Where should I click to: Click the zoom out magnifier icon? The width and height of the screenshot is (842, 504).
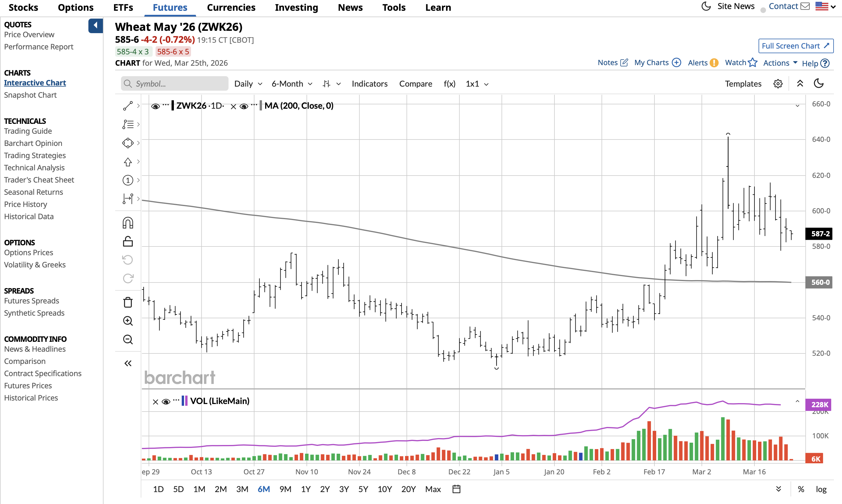click(x=128, y=339)
